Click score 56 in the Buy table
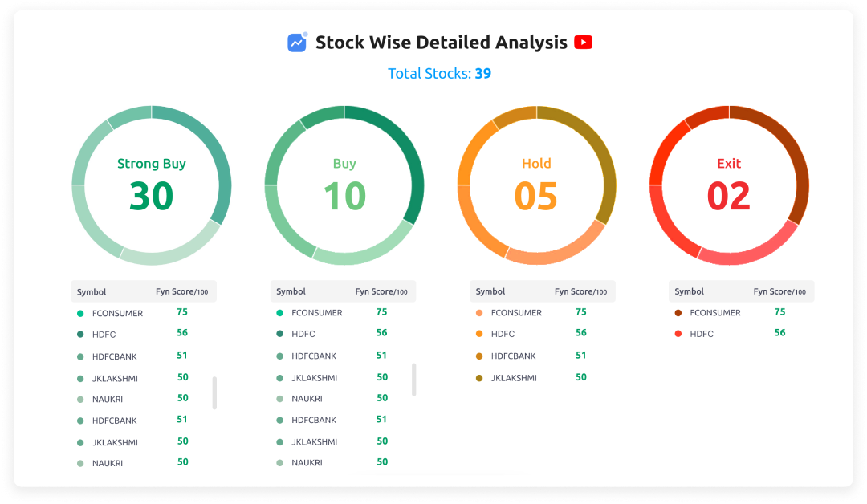Screen dimensions: 867x504 [381, 333]
